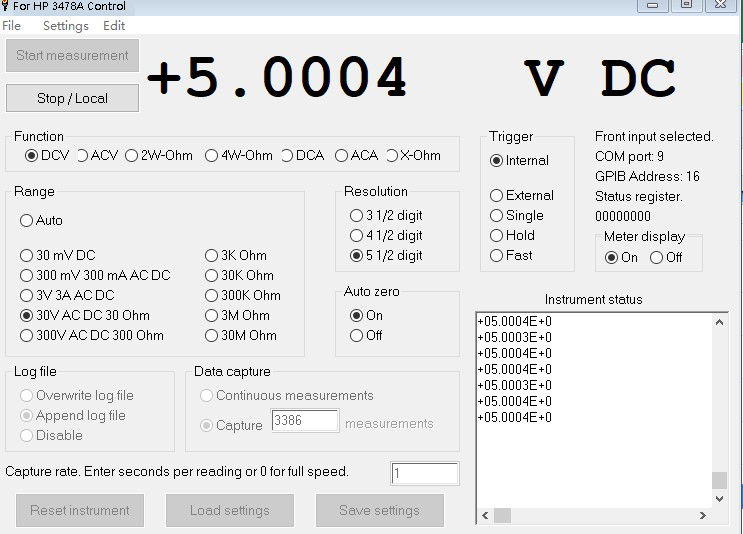Click the Stop / Local button
The width and height of the screenshot is (743, 534).
(72, 98)
